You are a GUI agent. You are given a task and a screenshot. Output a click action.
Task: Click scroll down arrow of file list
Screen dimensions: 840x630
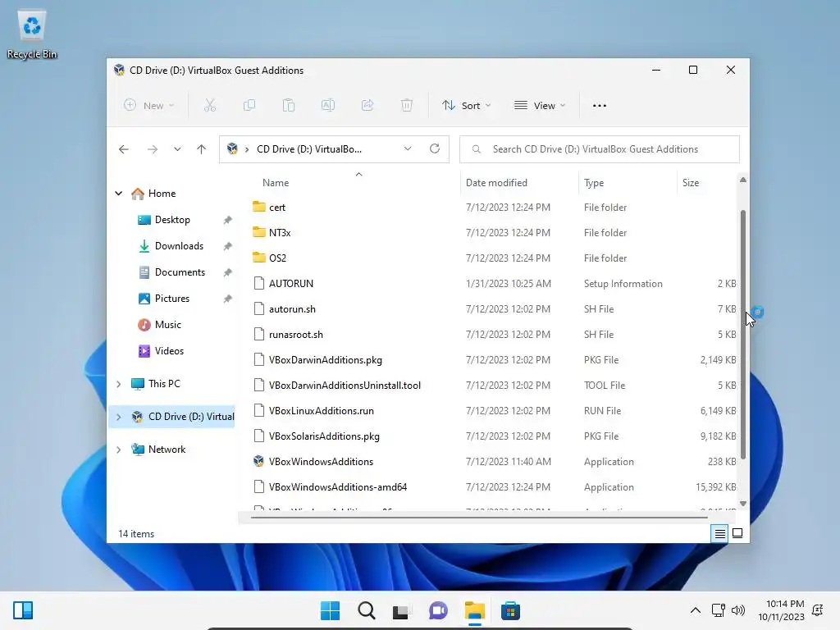pyautogui.click(x=743, y=504)
